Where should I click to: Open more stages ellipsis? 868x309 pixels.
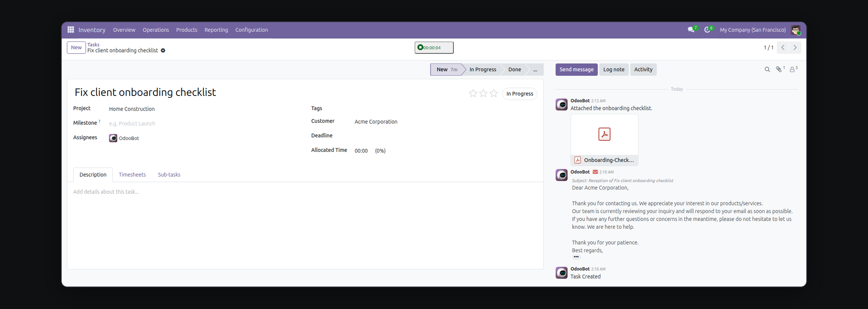click(x=535, y=70)
